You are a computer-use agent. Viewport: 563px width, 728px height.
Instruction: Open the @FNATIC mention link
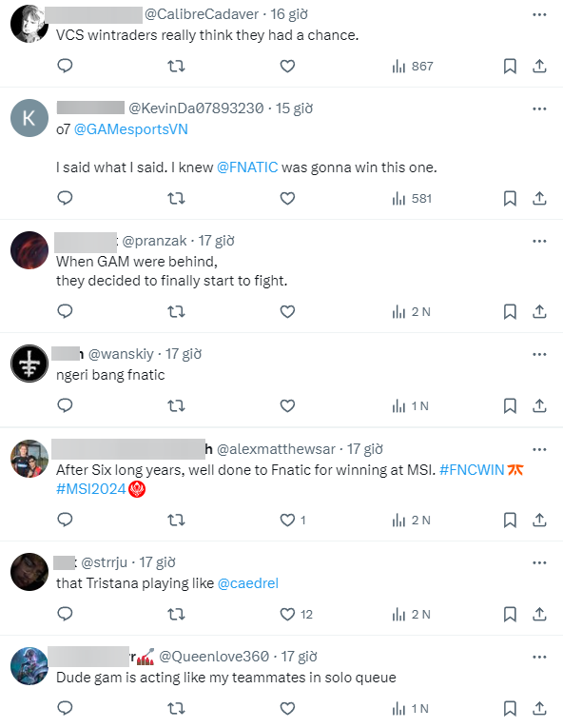(247, 167)
